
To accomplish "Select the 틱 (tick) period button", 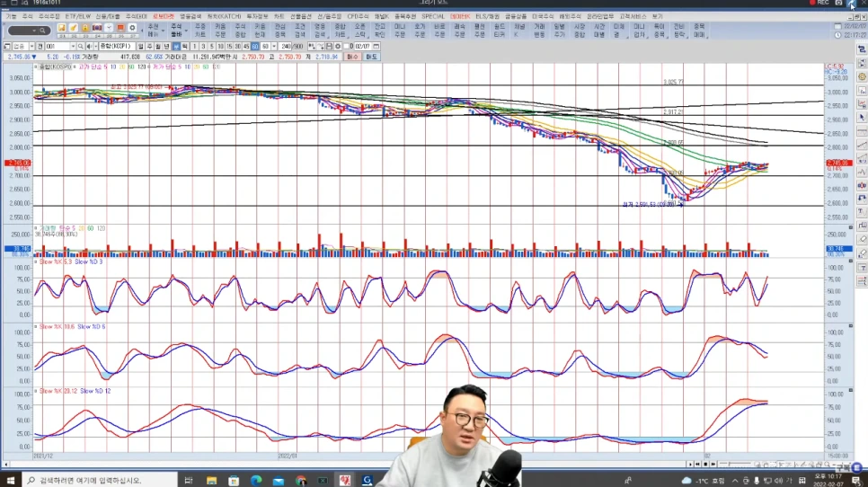I will 184,47.
